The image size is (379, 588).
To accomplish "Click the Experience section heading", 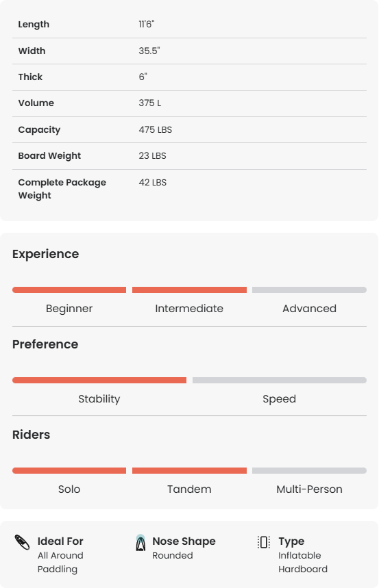I will tap(45, 254).
